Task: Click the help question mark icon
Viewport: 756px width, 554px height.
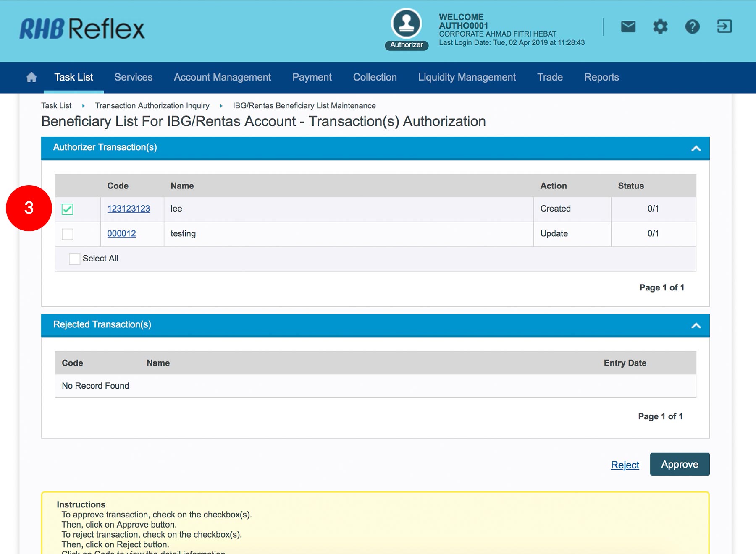Action: coord(692,27)
